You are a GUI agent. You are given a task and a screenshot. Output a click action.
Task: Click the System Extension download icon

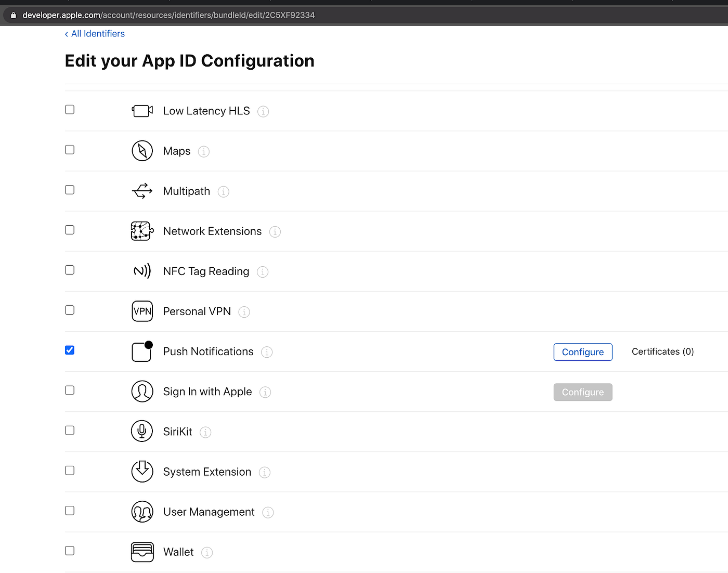142,471
